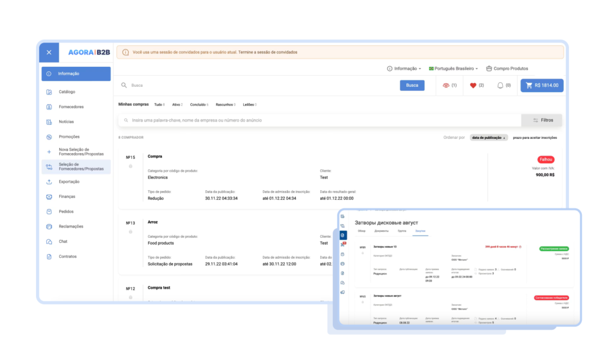This screenshot has height=364, width=605.
Task: Open the Filtros button
Action: [x=541, y=121]
